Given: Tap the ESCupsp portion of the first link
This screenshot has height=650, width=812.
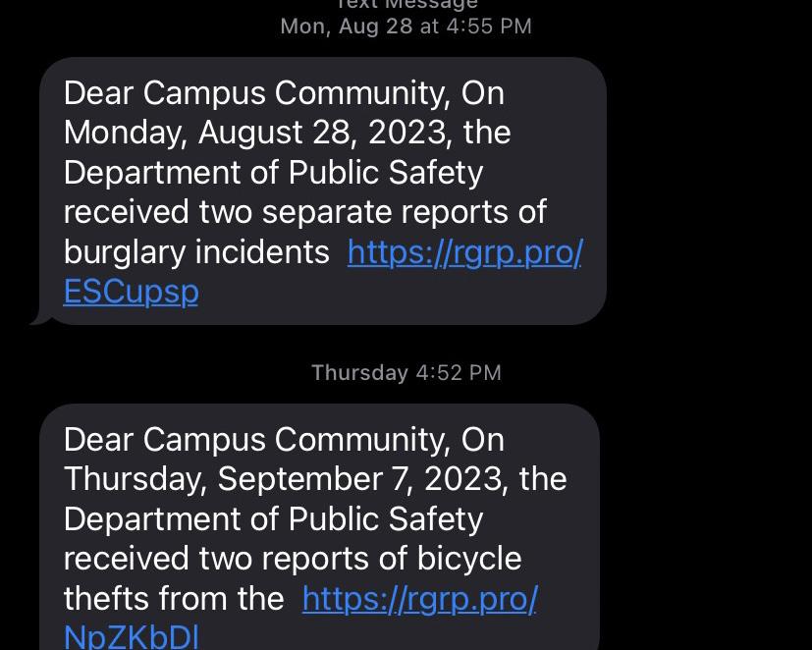Looking at the screenshot, I should tap(131, 293).
